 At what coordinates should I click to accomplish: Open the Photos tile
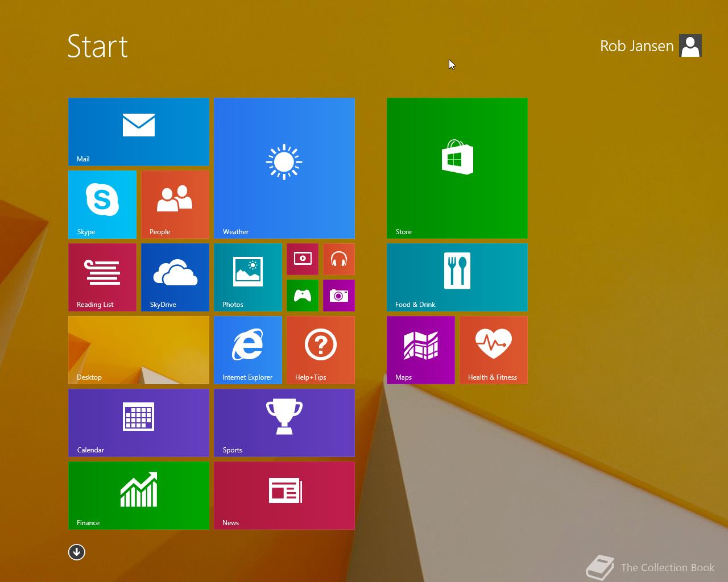[x=248, y=277]
